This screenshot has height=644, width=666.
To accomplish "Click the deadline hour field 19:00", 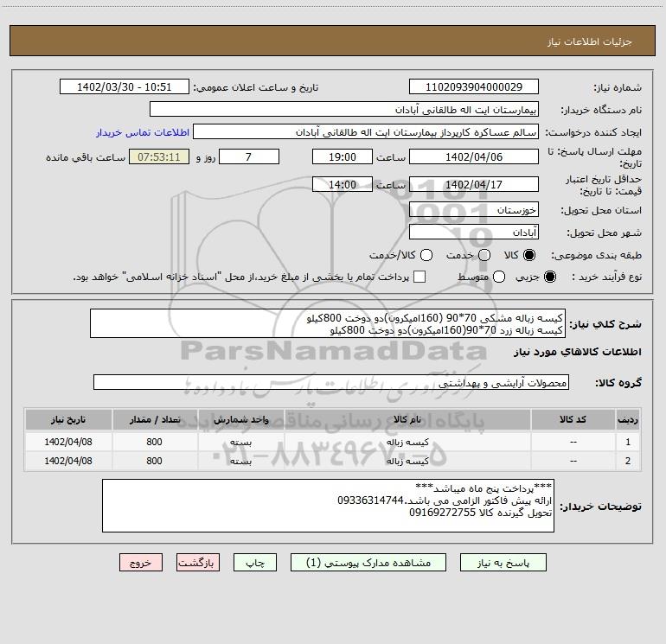I will (343, 156).
